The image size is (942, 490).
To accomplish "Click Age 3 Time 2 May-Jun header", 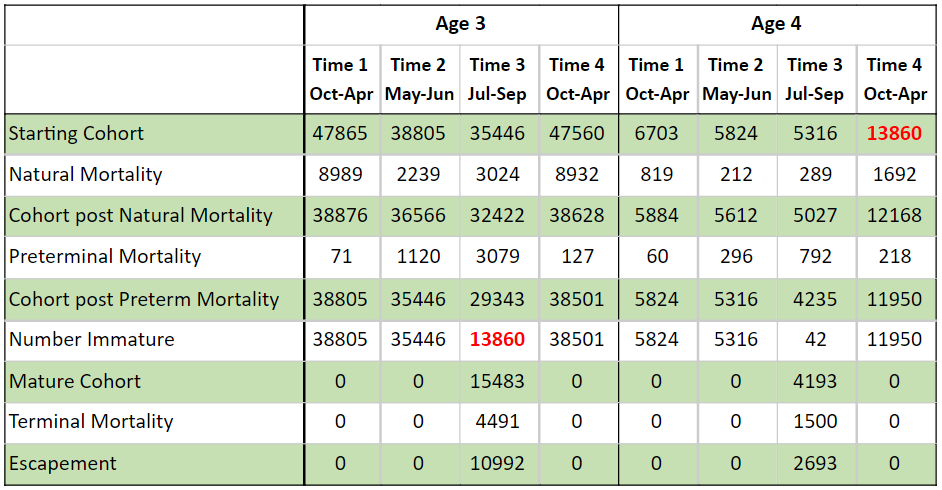I will point(419,79).
